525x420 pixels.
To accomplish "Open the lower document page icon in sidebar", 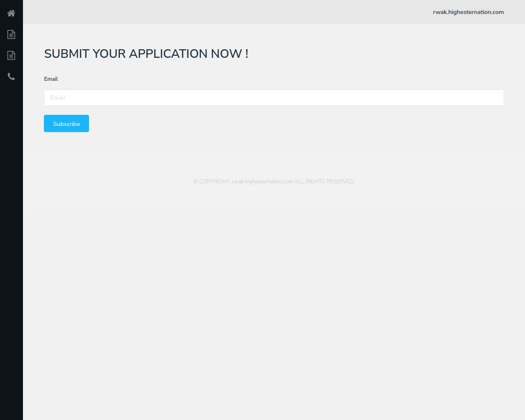I will (11, 55).
